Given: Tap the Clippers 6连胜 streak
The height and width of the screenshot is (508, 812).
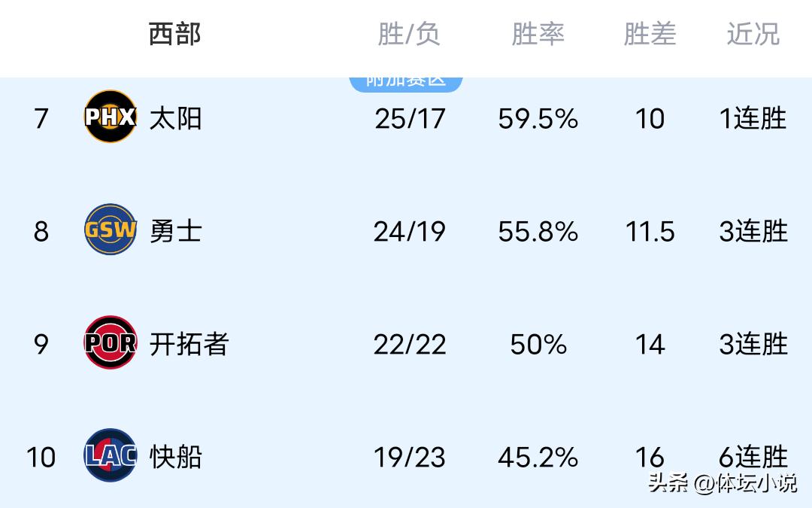Looking at the screenshot, I should point(753,455).
